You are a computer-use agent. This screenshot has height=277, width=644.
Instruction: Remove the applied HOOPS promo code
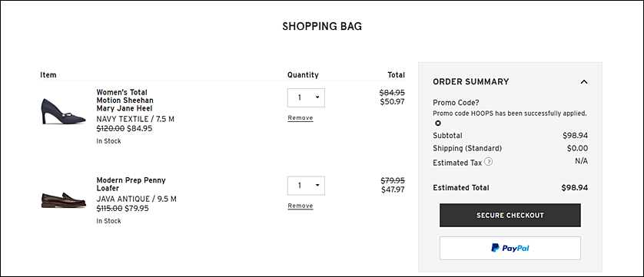point(438,123)
